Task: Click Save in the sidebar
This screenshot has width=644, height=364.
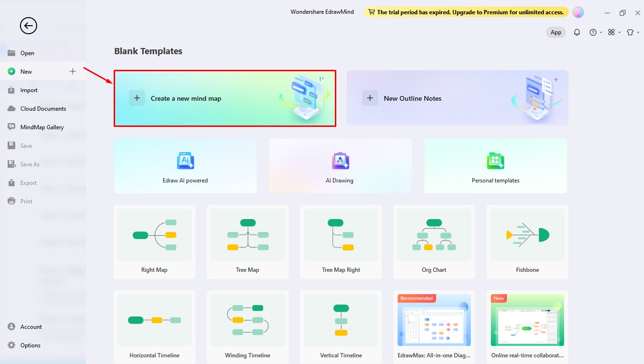Action: pos(43,145)
